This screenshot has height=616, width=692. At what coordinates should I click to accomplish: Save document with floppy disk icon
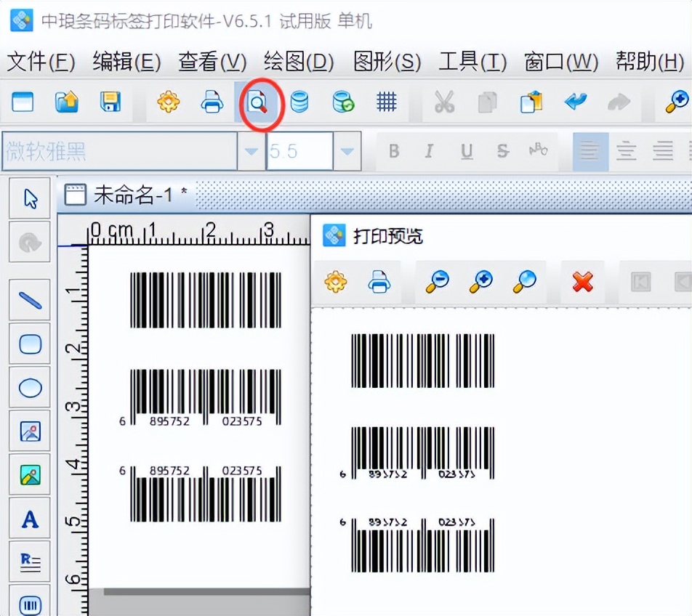pos(110,102)
